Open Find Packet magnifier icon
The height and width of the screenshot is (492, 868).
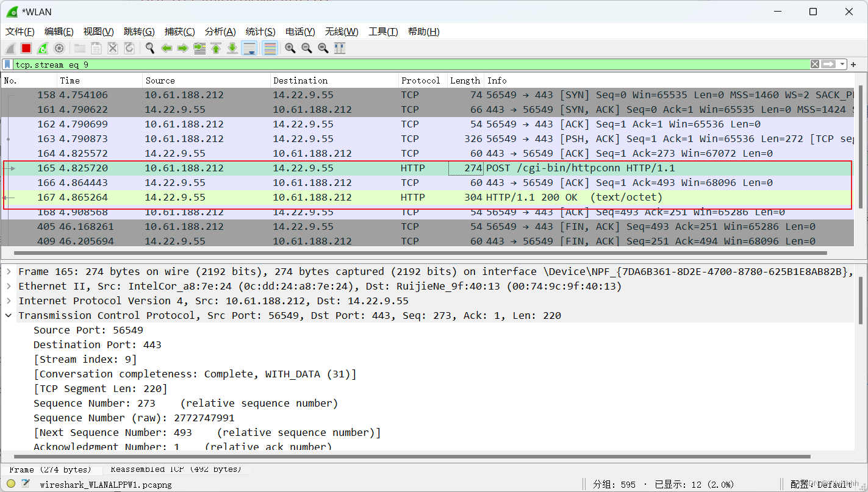click(x=150, y=48)
